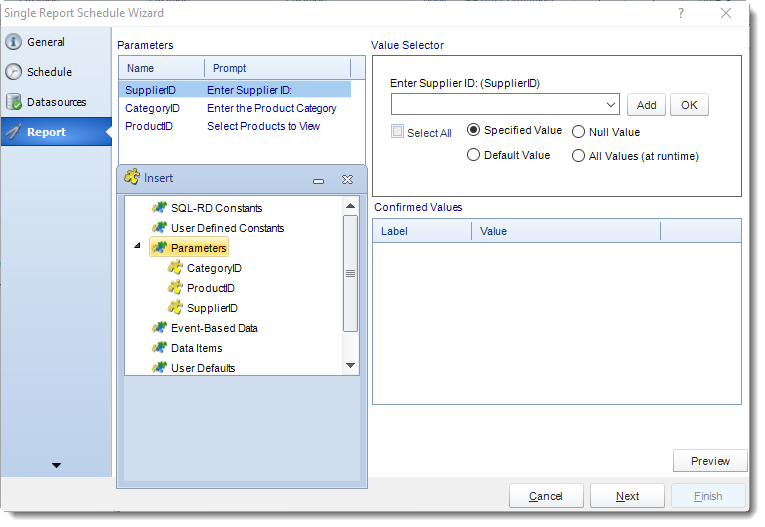Select the CategoryID parameter row
The width and height of the screenshot is (765, 527).
[235, 108]
